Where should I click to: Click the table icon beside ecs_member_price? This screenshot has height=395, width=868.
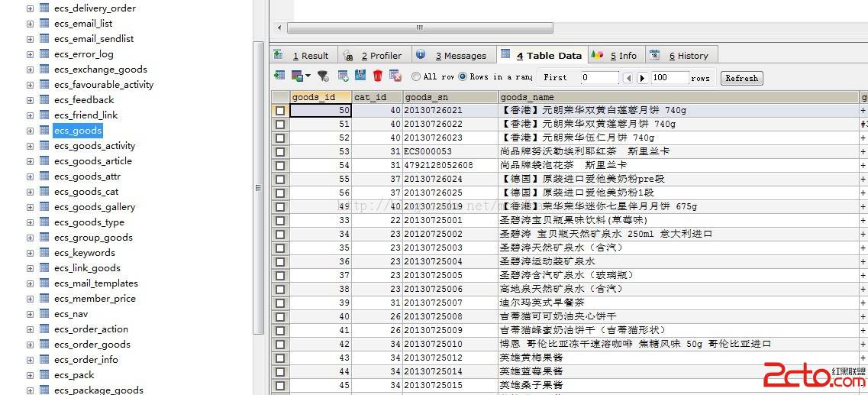click(x=44, y=298)
